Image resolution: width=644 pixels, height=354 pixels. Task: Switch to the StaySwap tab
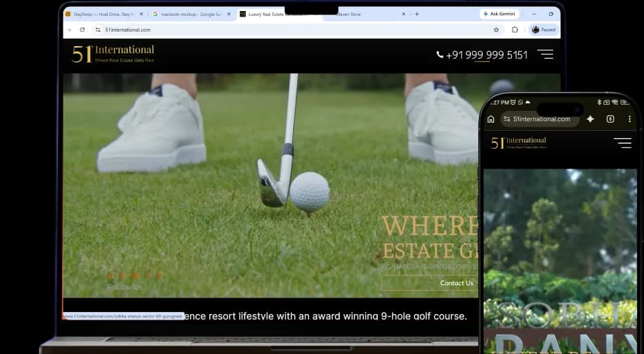101,14
